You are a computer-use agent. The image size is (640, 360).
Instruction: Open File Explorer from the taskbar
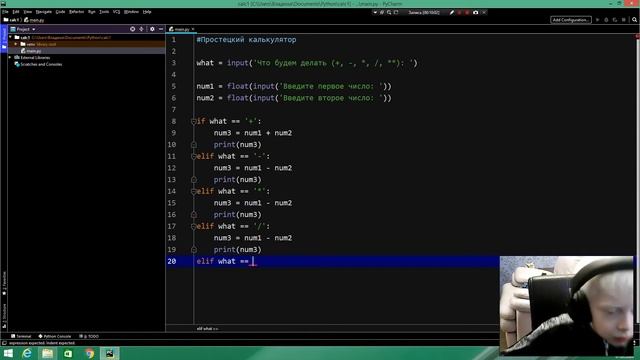pos(47,353)
